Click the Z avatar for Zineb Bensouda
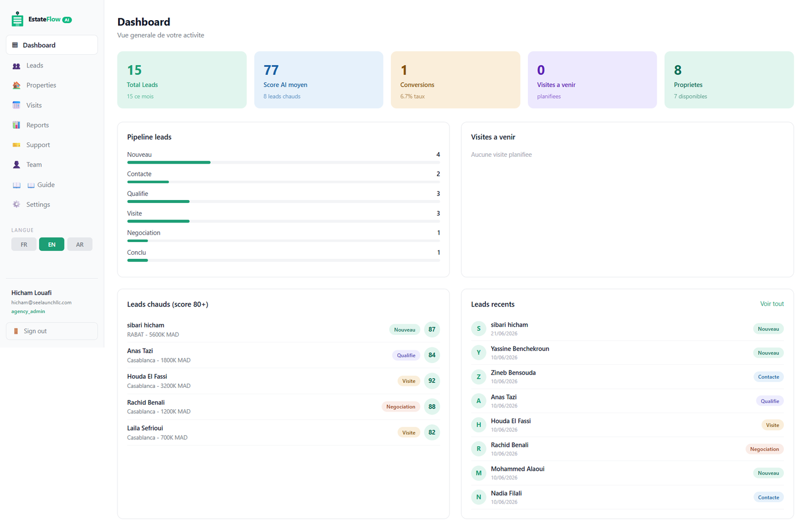Image resolution: width=807 pixels, height=532 pixels. 478,377
